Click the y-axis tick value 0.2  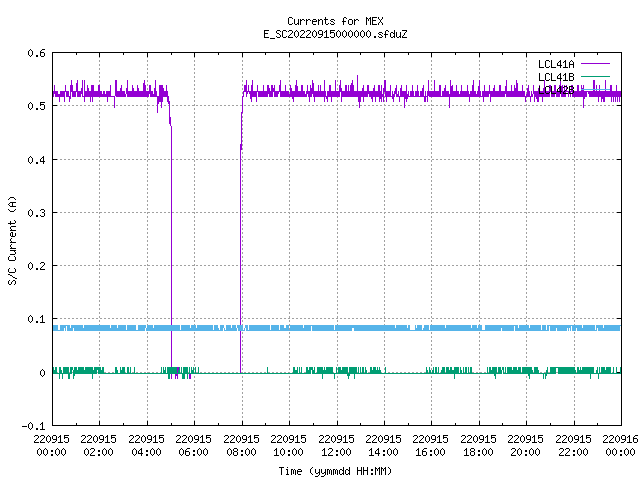[36, 266]
